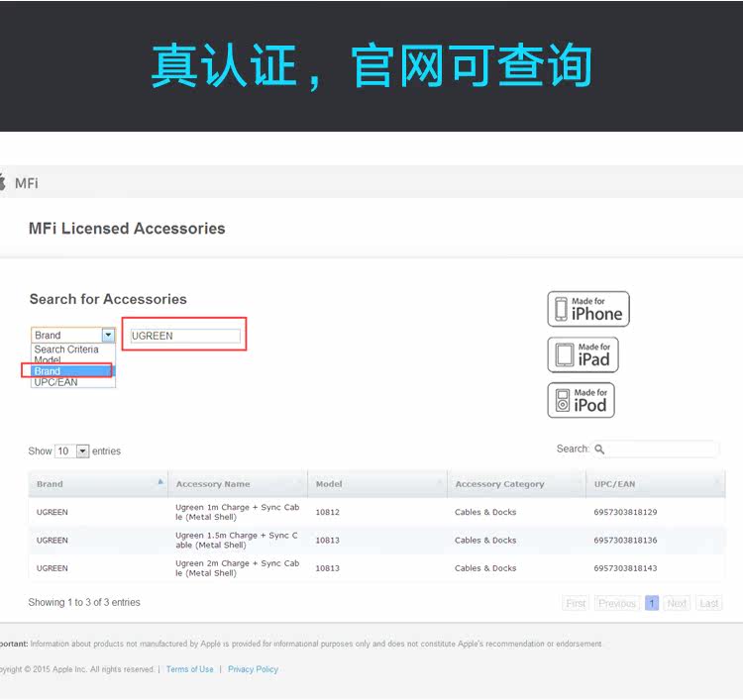Image resolution: width=743 pixels, height=700 pixels.
Task: Click the Made for iPhone badge
Action: (588, 309)
